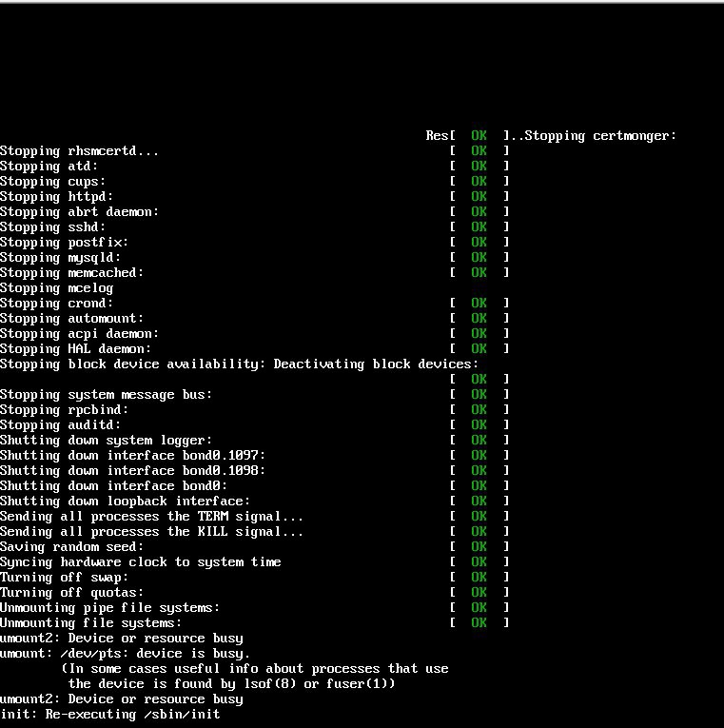Click OK status beside 'Unmounting file systems'
Viewport: 724px width, 728px height.
[x=479, y=622]
